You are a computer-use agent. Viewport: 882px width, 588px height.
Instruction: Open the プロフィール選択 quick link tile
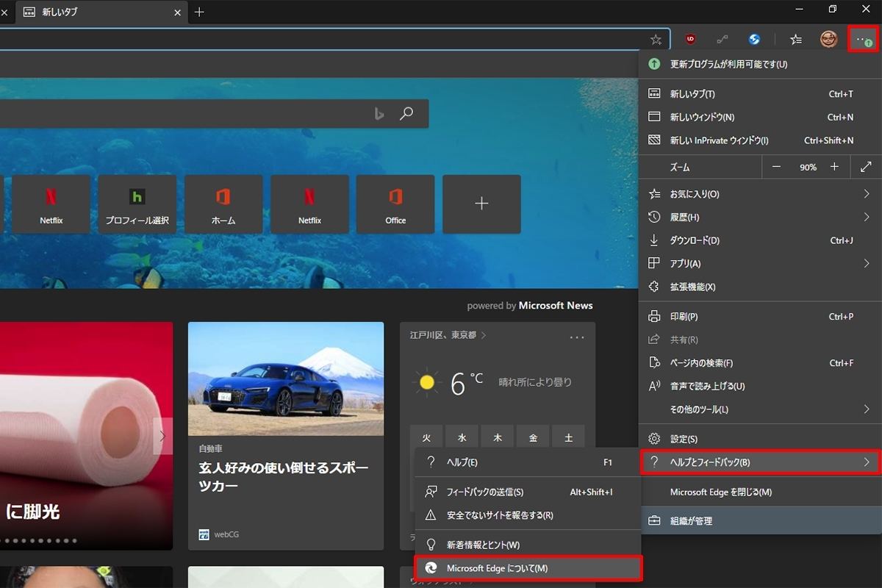(x=137, y=204)
